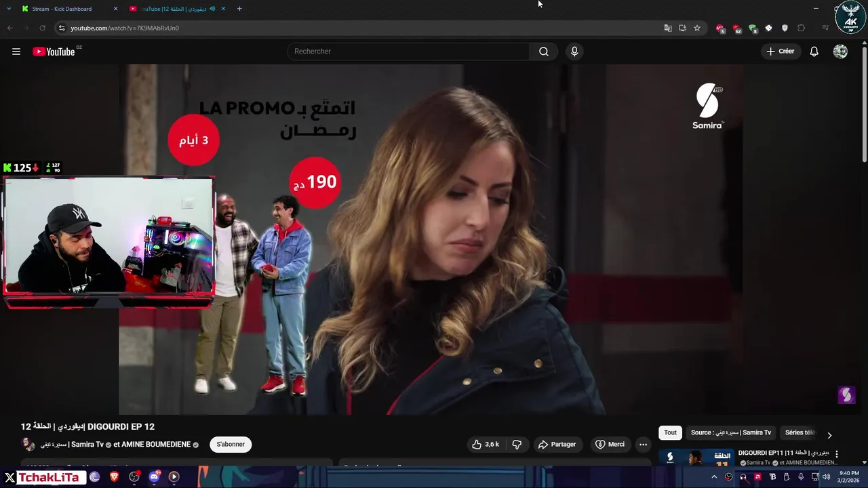Select the Source : Samira Tv chip
The width and height of the screenshot is (868, 488).
click(x=731, y=432)
